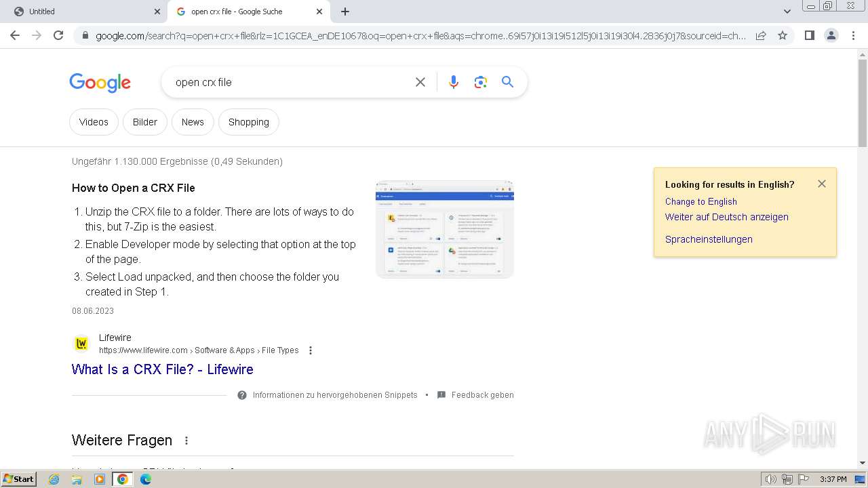
Task: Open the Chrome three-dot menu
Action: [x=853, y=35]
